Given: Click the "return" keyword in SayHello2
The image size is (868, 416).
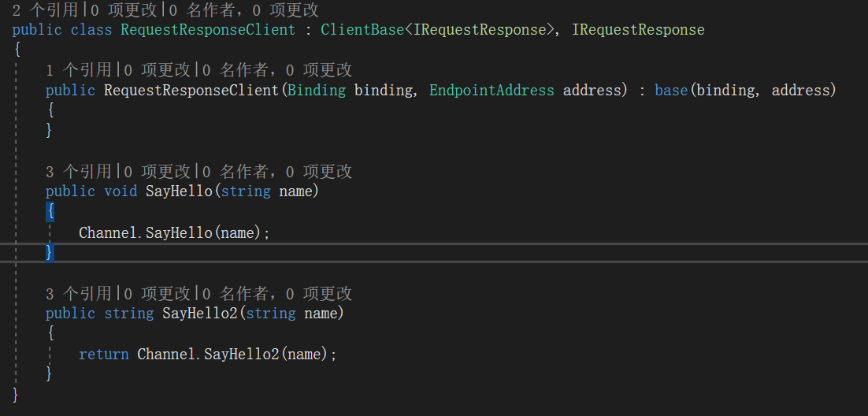Looking at the screenshot, I should coord(103,355).
